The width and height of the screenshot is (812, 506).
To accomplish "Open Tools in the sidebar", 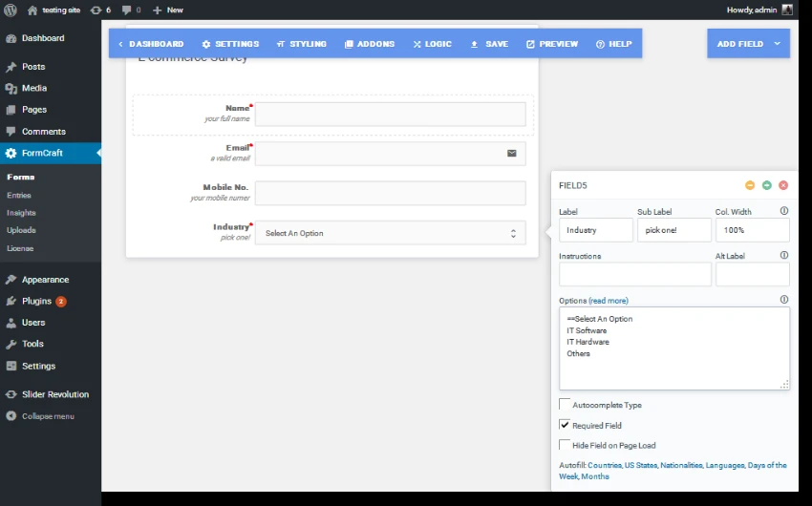I will [x=51, y=344].
